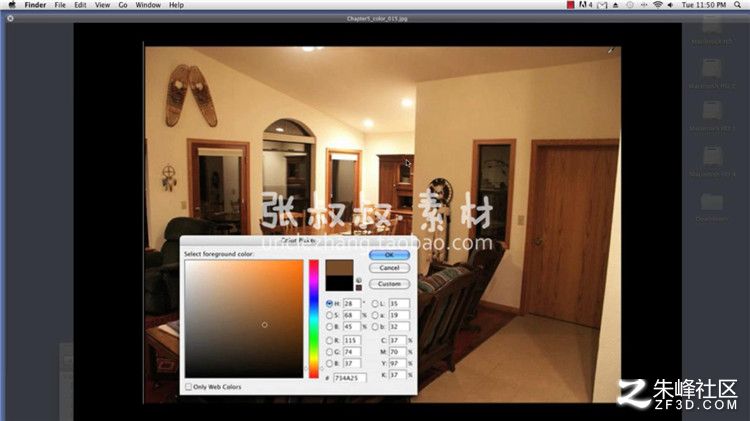Image resolution: width=750 pixels, height=421 pixels.
Task: Click OK in the Color Picker
Action: [389, 255]
